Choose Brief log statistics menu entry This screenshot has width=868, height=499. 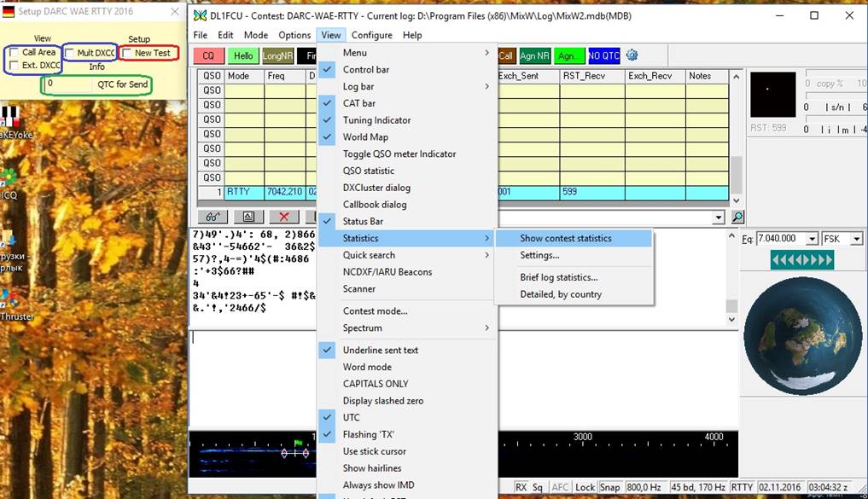click(559, 277)
